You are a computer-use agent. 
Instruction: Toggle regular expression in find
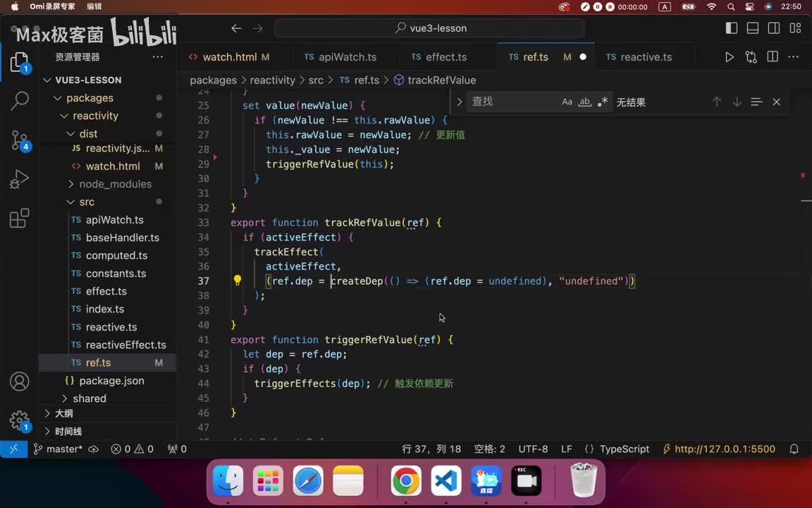(x=602, y=102)
